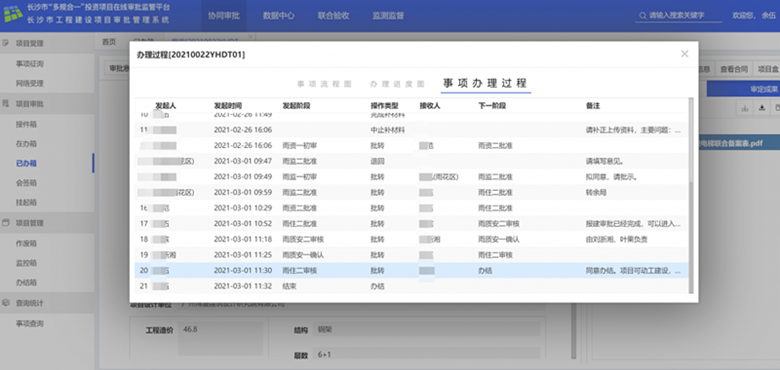Open 会签箱 in the sidebar
The height and width of the screenshot is (370, 780).
pyautogui.click(x=26, y=183)
